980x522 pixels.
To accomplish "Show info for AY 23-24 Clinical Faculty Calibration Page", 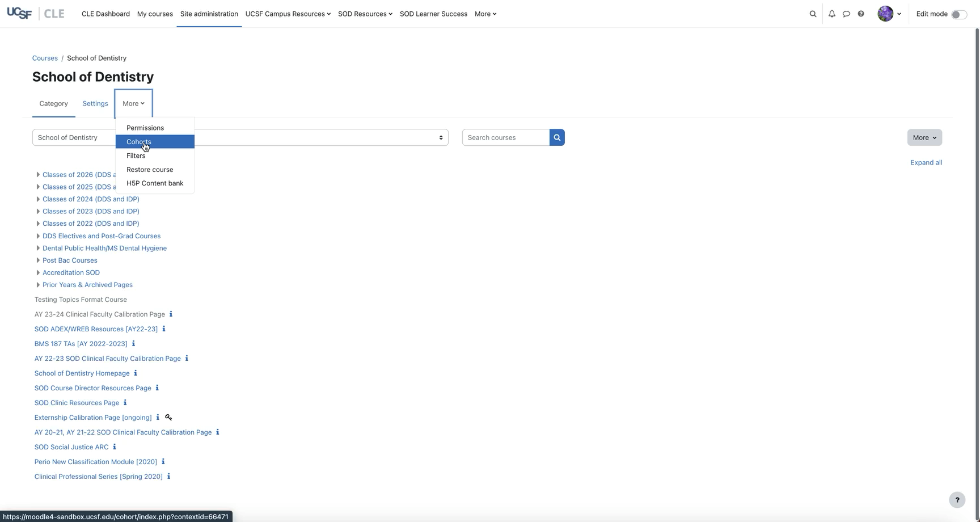I will click(x=171, y=314).
